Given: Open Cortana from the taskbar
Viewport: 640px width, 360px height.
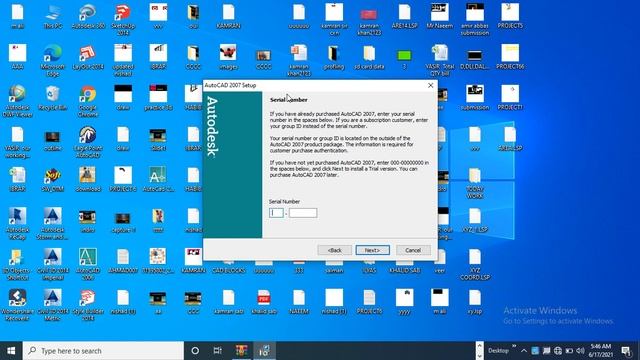Looking at the screenshot, I should click(x=195, y=351).
